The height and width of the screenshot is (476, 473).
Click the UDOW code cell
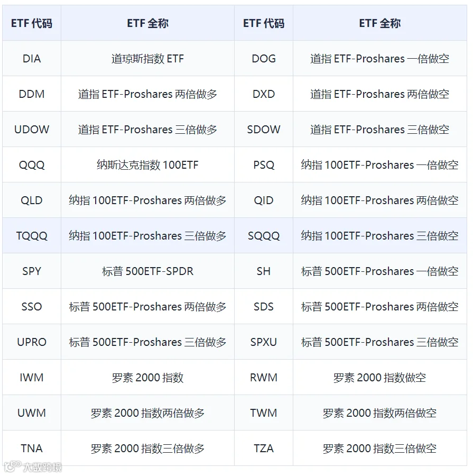click(32, 130)
